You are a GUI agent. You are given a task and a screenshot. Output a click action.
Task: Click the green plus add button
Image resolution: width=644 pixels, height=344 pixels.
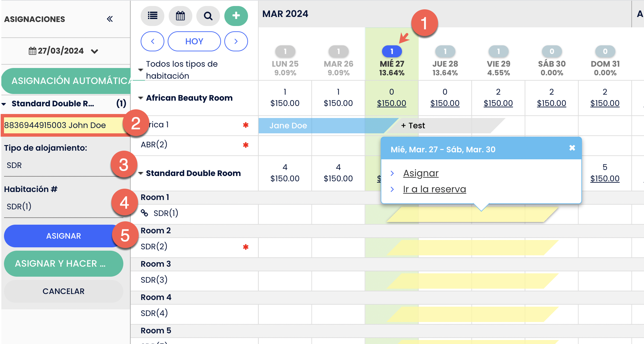point(236,16)
